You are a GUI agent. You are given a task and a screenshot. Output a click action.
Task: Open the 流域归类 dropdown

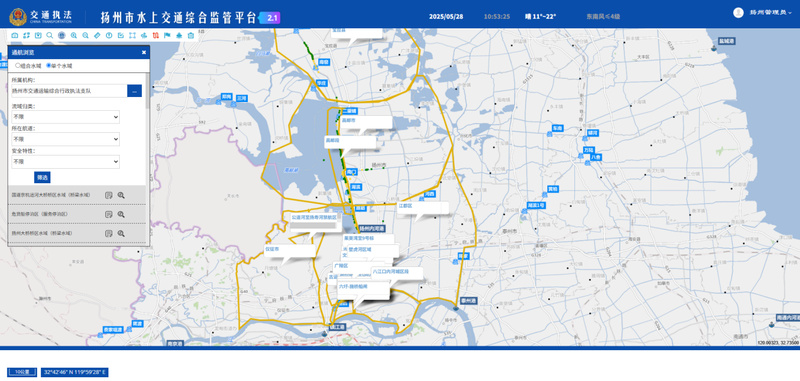click(66, 117)
